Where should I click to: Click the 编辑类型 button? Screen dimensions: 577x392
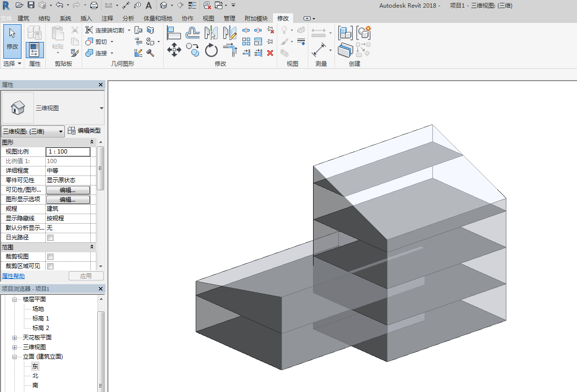(84, 131)
